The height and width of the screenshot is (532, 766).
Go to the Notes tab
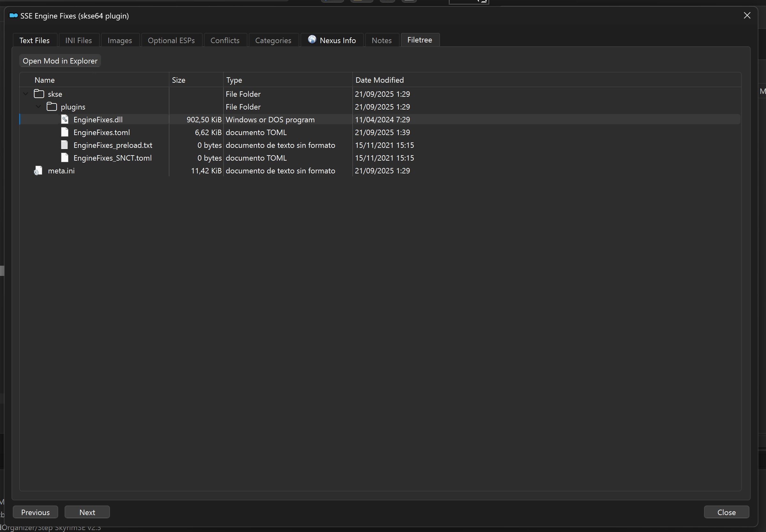[x=381, y=40]
